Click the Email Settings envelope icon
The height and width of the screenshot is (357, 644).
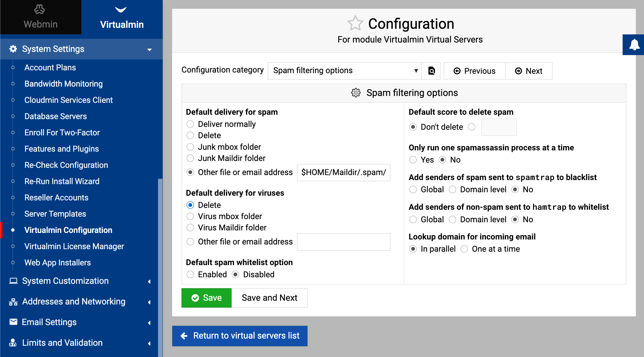point(13,322)
